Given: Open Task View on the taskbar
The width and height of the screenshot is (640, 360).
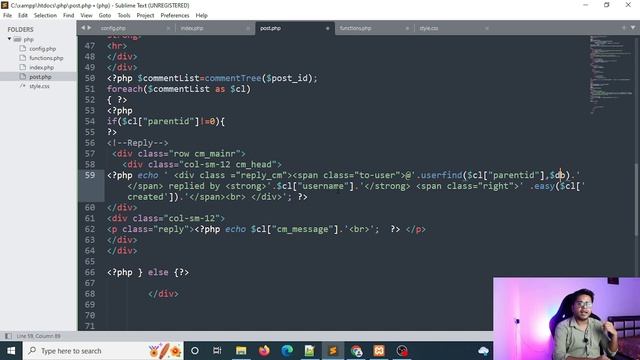Looking at the screenshot, I should (217, 351).
